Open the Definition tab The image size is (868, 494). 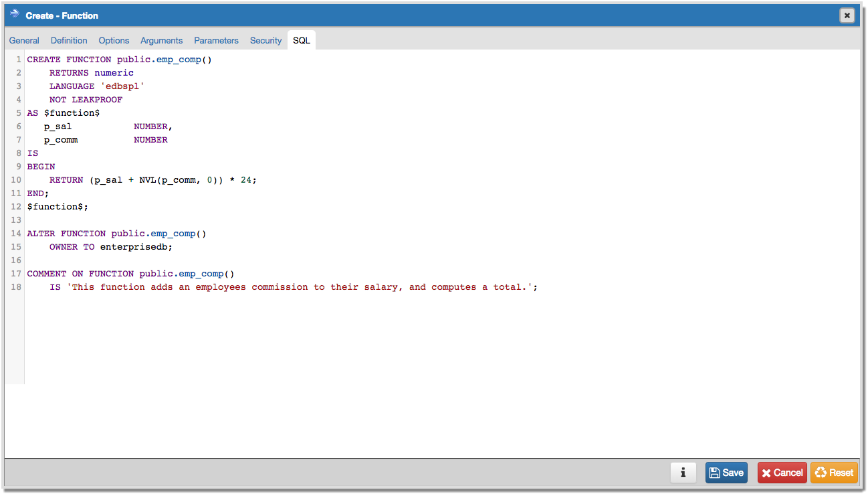(69, 41)
